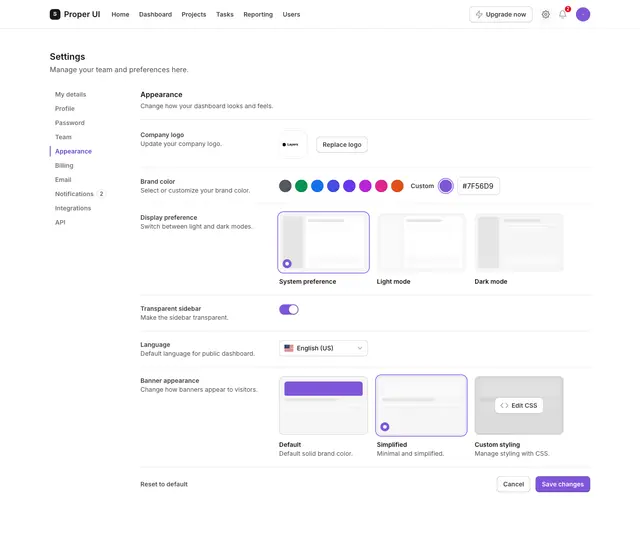
Task: Pick the magenta brand color
Action: pos(365,186)
